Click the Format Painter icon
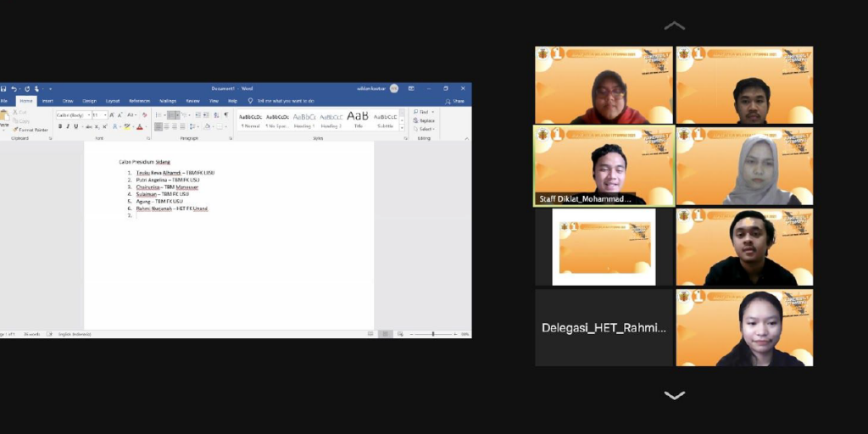Screen dimensions: 868x434 point(31,130)
